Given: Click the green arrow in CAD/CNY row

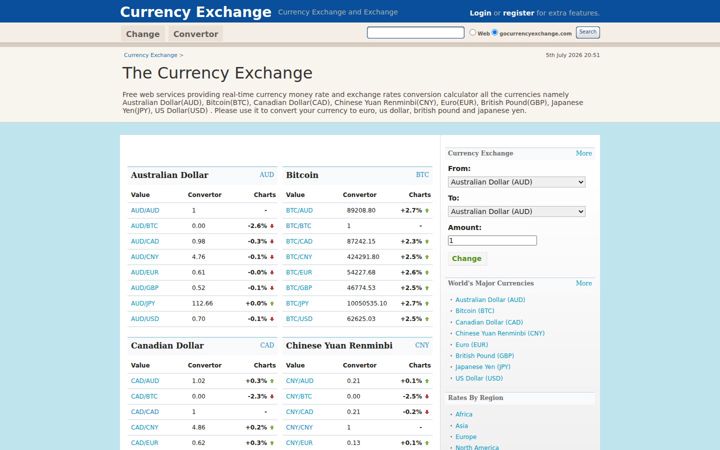Looking at the screenshot, I should (272, 428).
